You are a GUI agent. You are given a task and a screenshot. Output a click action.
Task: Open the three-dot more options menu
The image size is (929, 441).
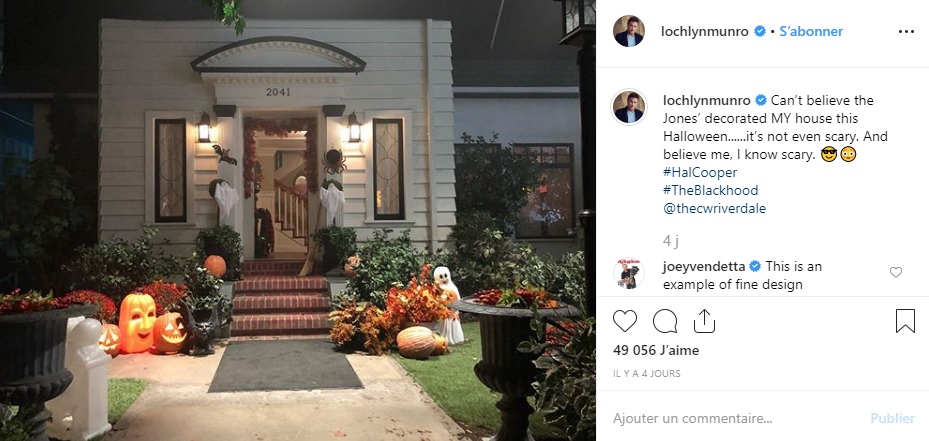tap(906, 31)
